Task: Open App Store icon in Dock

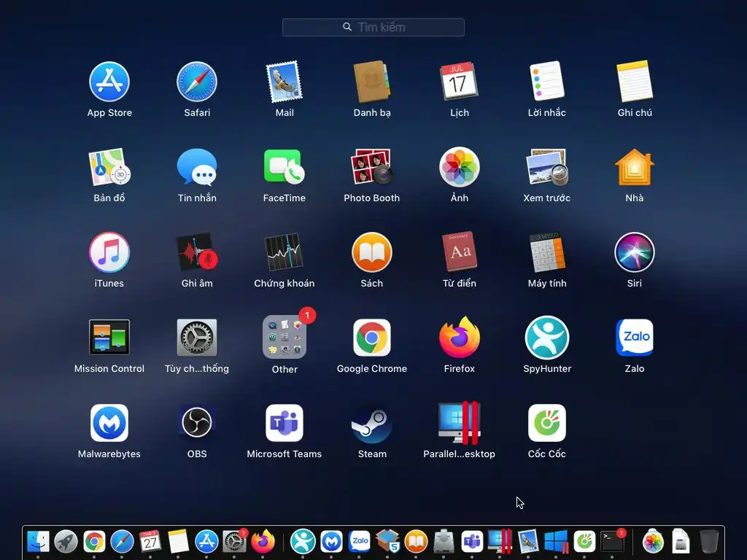Action: coord(206,542)
